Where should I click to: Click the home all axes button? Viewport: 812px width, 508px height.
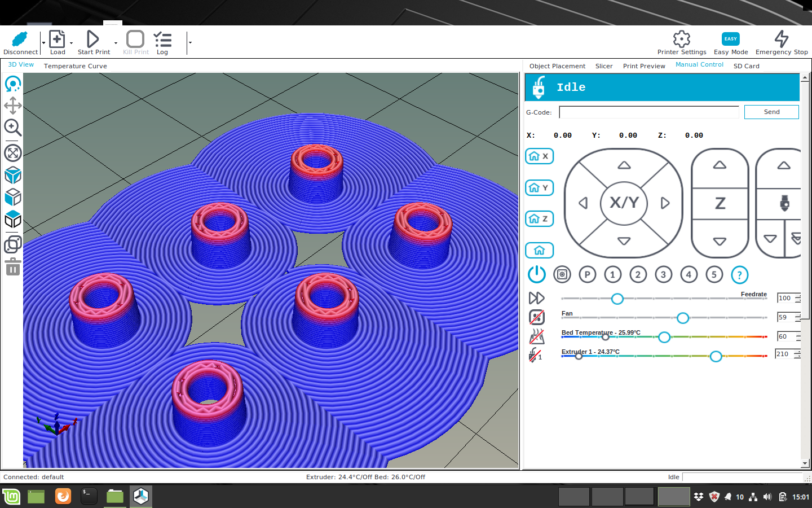tap(539, 250)
